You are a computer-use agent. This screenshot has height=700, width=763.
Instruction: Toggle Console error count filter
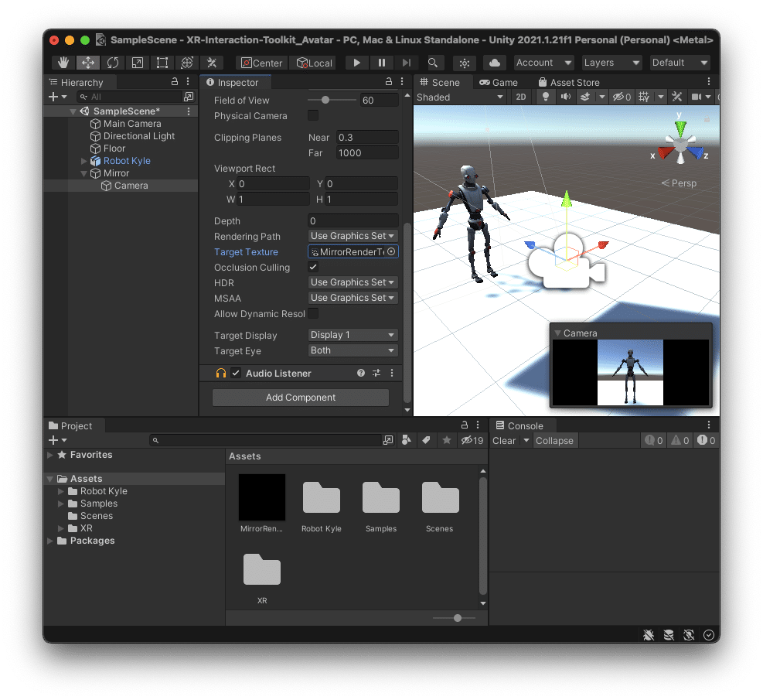tap(706, 441)
